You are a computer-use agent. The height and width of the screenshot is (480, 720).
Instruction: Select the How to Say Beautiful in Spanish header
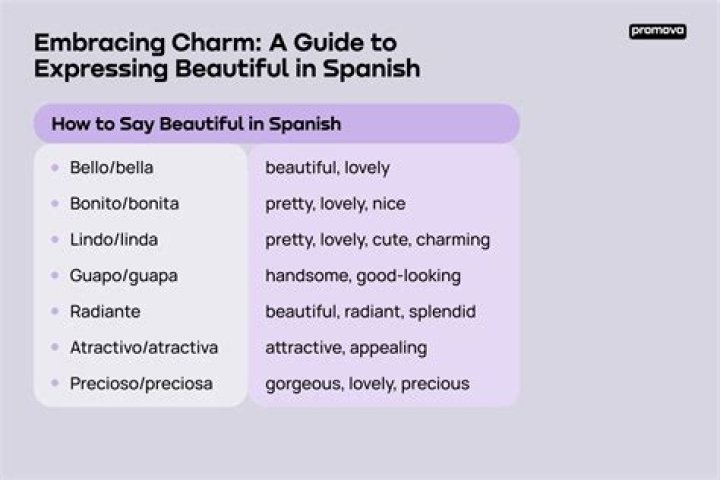click(196, 124)
